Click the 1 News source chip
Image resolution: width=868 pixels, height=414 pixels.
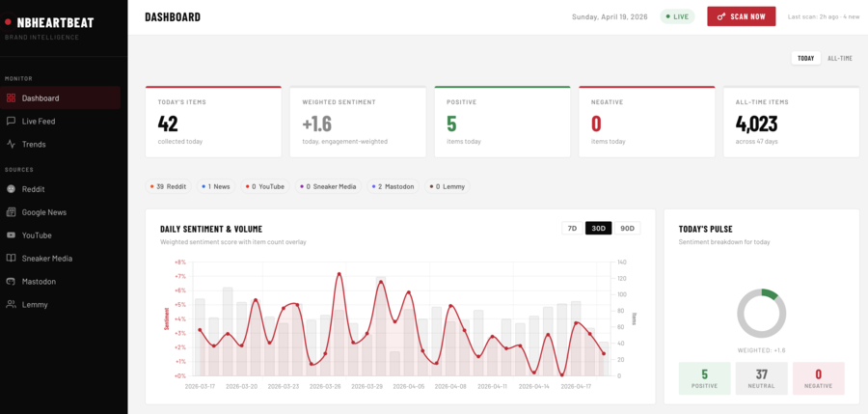[x=216, y=187]
